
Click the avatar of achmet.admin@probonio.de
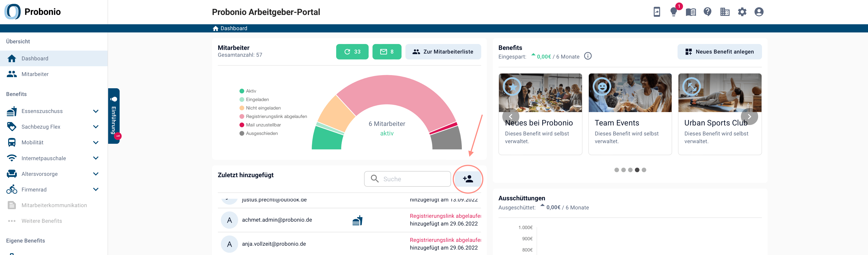point(229,220)
